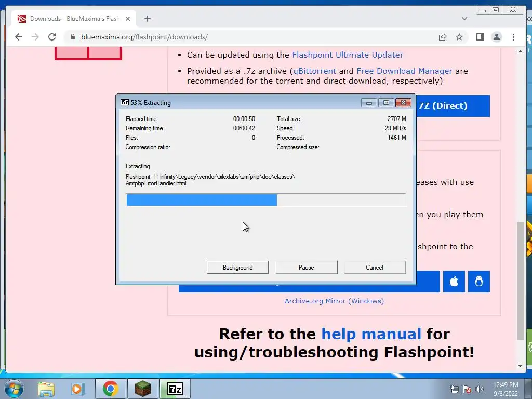Click the processed value 1461 M
This screenshot has width=532, height=399.
[x=396, y=138]
